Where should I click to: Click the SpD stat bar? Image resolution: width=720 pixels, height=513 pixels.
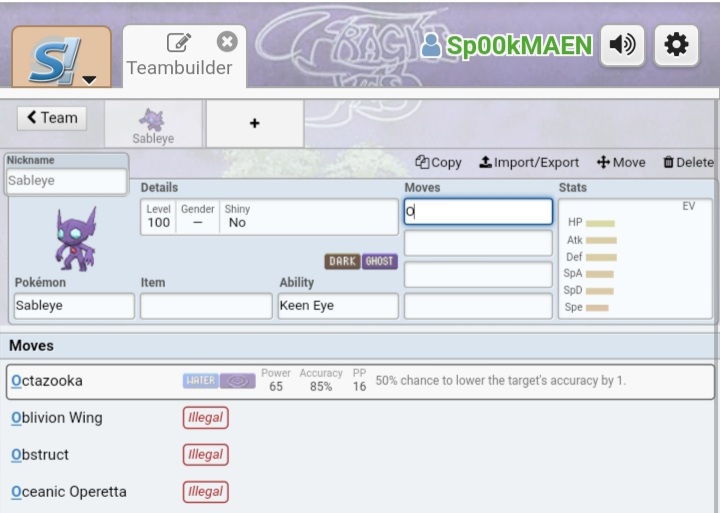[600, 291]
